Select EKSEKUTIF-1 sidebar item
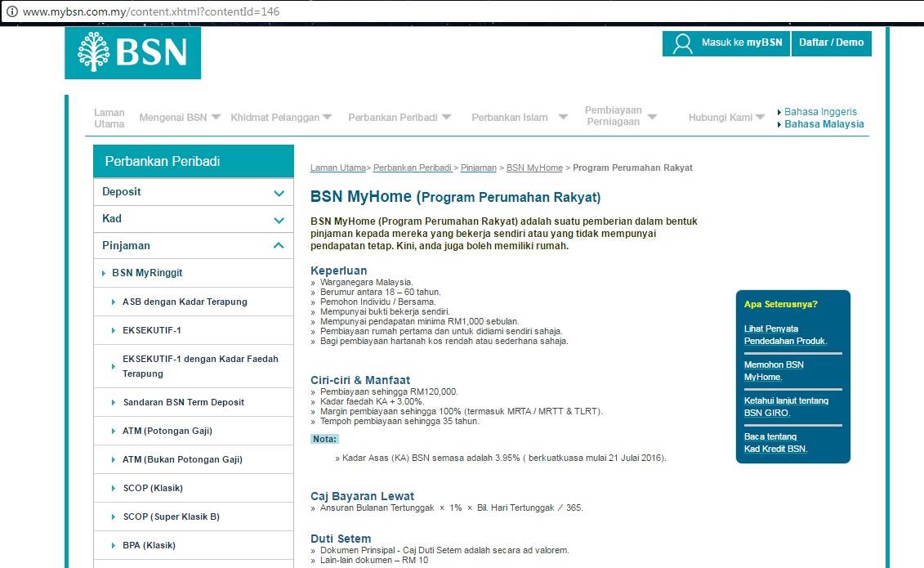The image size is (924, 568). (x=152, y=330)
